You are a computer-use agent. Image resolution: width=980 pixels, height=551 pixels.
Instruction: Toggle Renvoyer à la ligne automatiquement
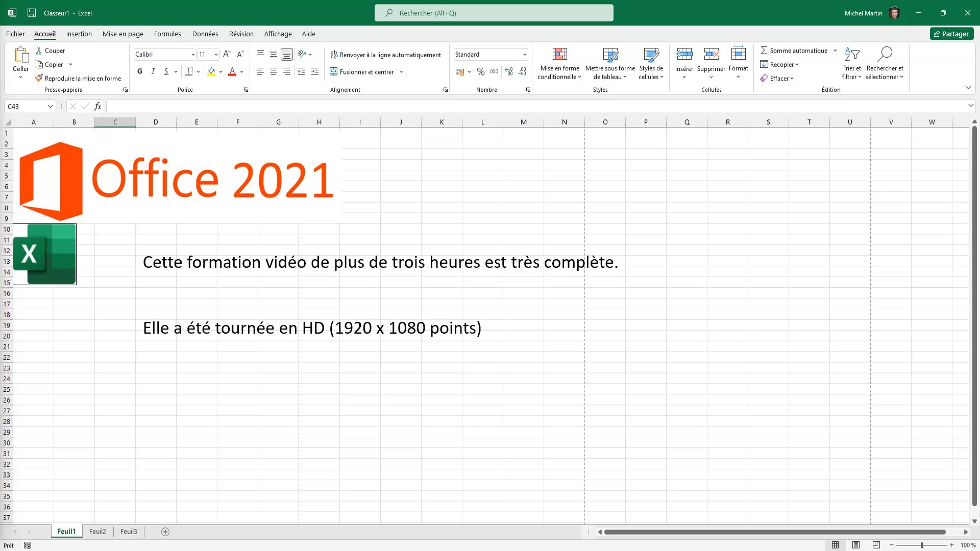pos(385,55)
